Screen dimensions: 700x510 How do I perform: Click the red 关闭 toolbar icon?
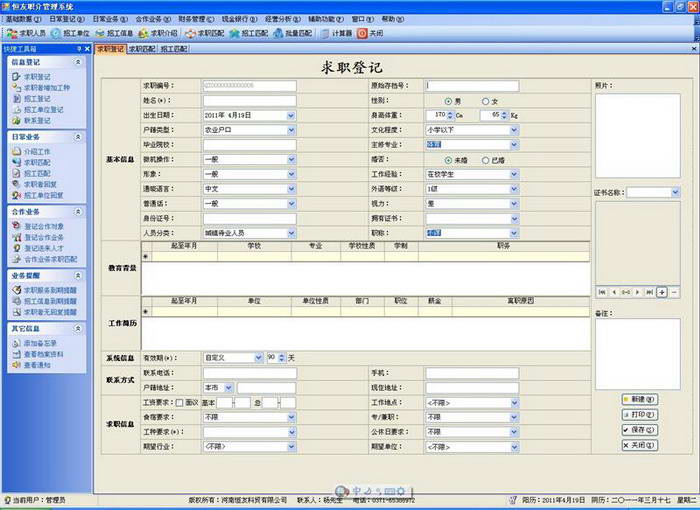tap(370, 33)
